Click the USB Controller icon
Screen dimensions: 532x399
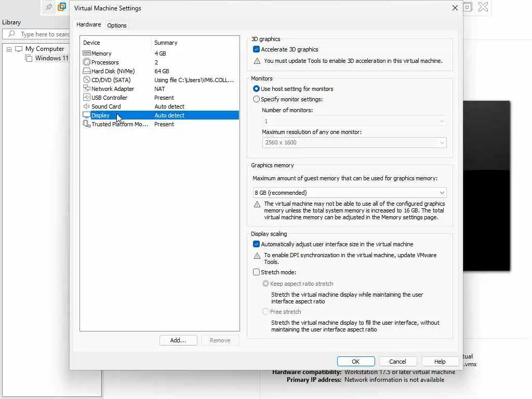[x=87, y=97]
